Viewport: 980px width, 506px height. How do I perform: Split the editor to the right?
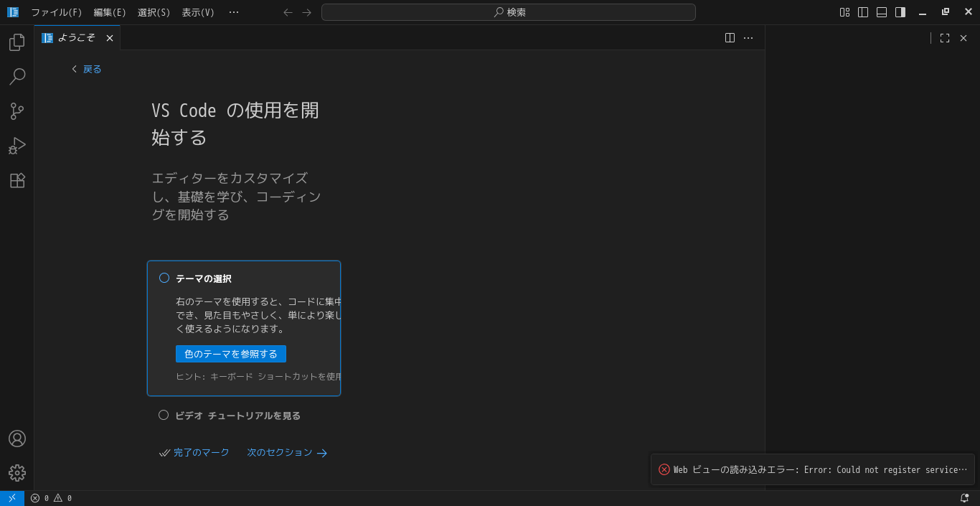[730, 38]
